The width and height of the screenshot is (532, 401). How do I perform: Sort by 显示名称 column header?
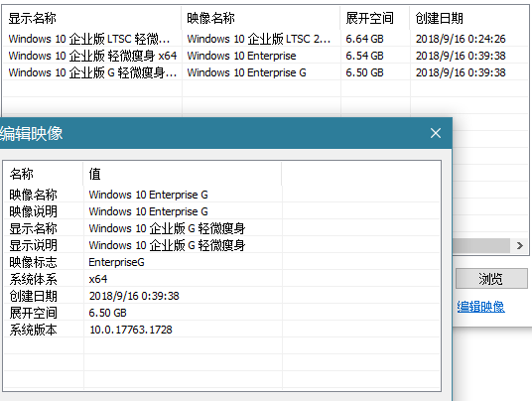click(x=92, y=18)
